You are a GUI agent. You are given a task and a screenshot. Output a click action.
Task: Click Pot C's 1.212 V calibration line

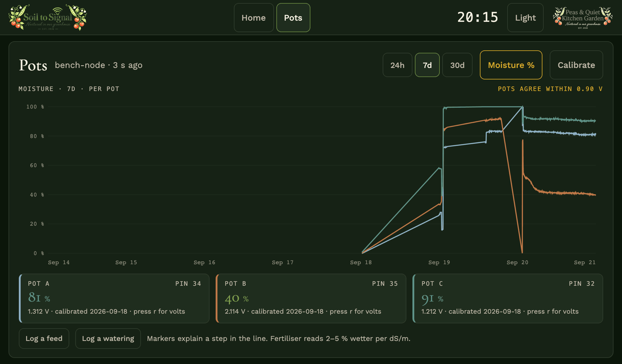click(500, 312)
